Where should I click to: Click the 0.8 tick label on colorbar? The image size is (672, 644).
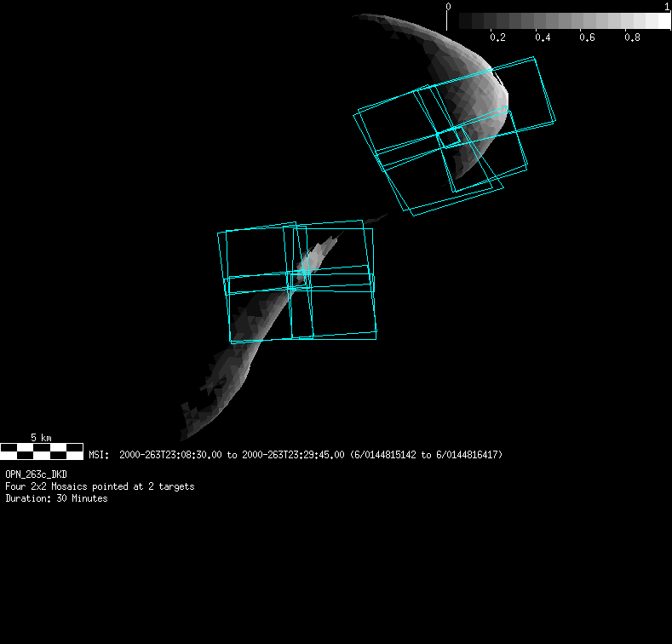(632, 37)
